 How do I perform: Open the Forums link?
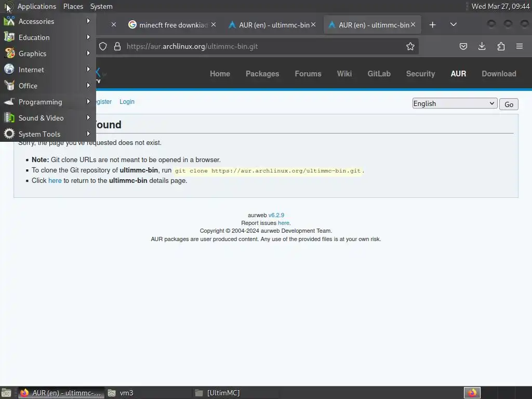(x=308, y=74)
